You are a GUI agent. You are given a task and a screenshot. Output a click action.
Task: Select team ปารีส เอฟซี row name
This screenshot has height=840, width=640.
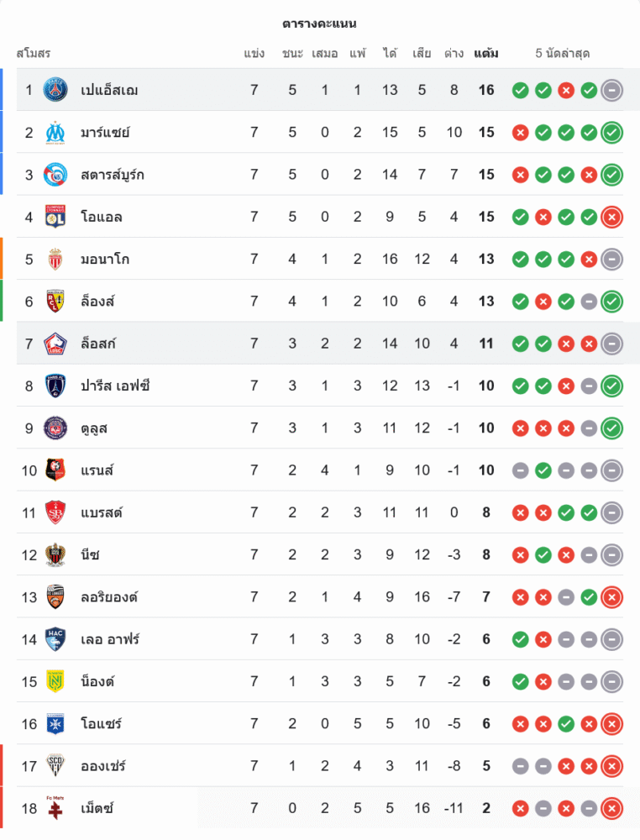coord(115,386)
